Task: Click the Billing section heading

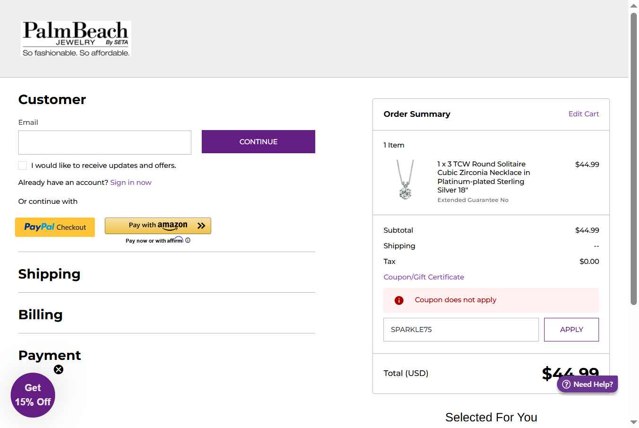Action: (40, 315)
